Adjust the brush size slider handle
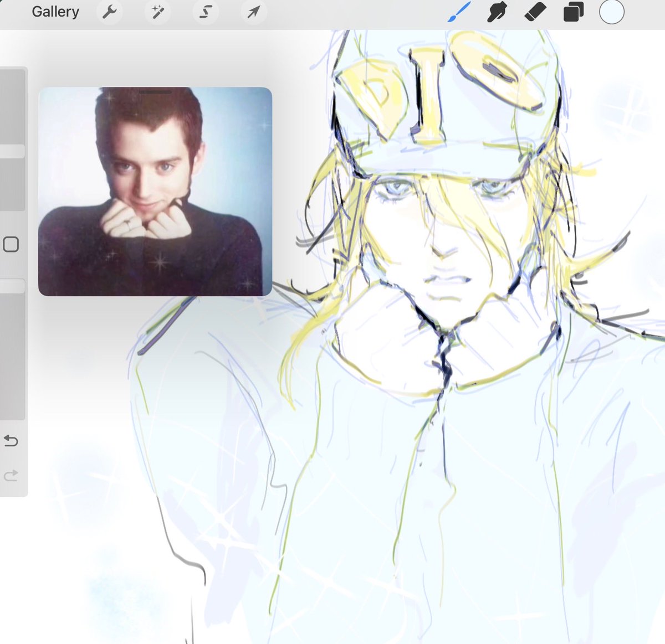This screenshot has width=665, height=644. pos(12,151)
